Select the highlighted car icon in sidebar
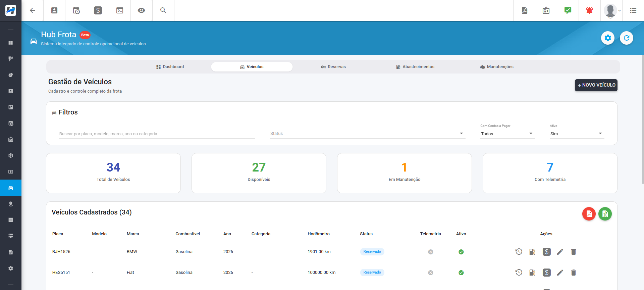This screenshot has width=644, height=290. point(11,188)
